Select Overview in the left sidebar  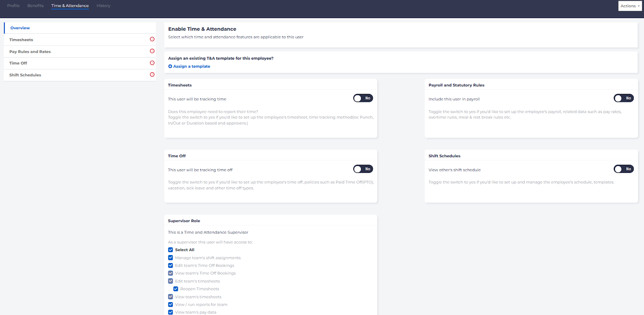click(x=20, y=28)
